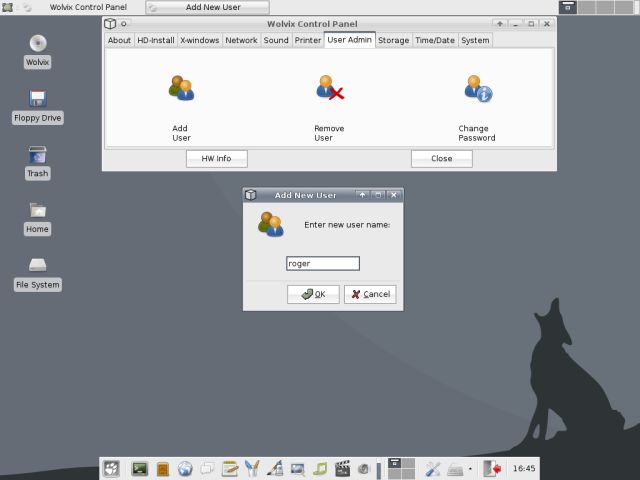Click the Remove User icon
This screenshot has width=640, height=480.
click(x=330, y=87)
